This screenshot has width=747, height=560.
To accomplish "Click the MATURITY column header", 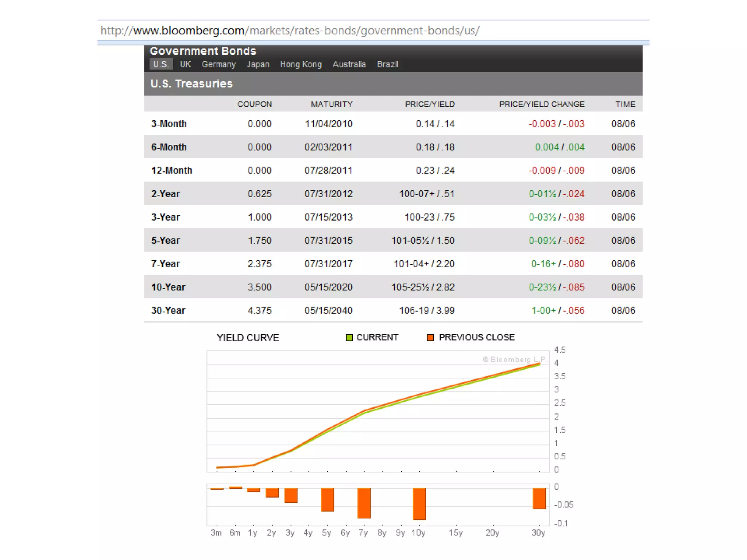I will click(x=332, y=104).
